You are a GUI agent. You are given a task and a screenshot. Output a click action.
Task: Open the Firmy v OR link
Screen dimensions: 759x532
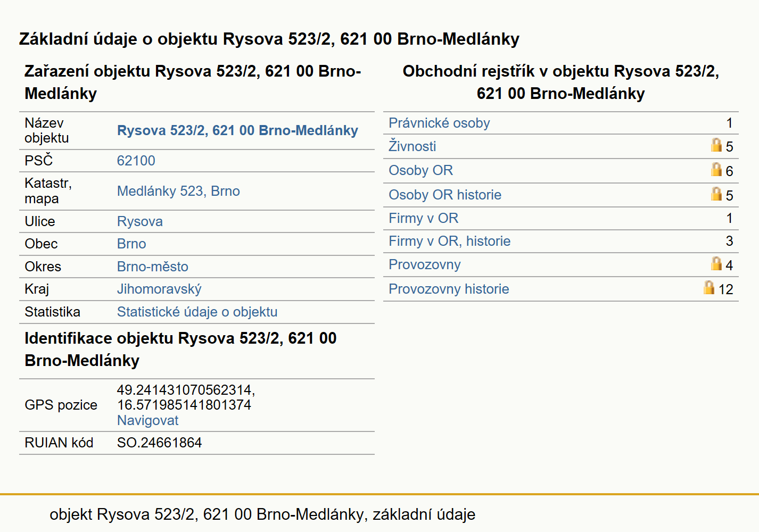(x=423, y=218)
